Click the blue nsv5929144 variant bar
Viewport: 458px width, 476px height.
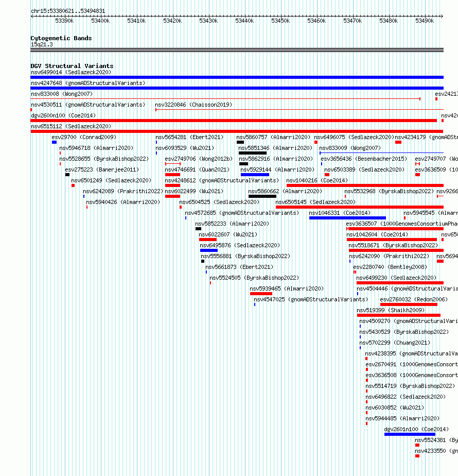tap(255, 175)
